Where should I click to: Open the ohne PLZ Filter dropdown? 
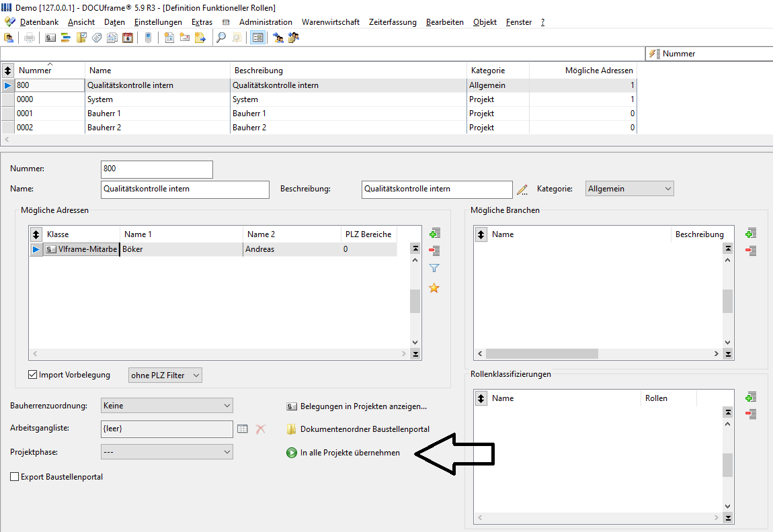tap(165, 375)
